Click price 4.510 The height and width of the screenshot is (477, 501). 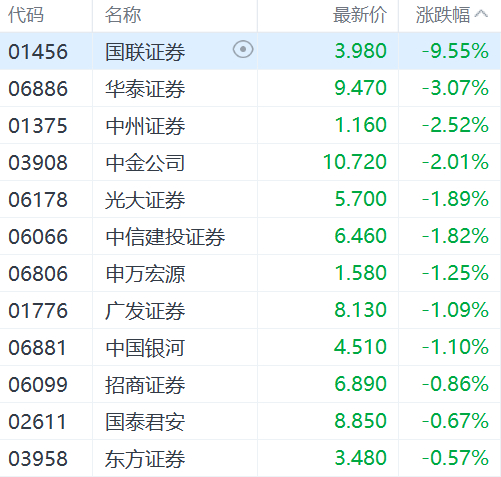click(361, 347)
